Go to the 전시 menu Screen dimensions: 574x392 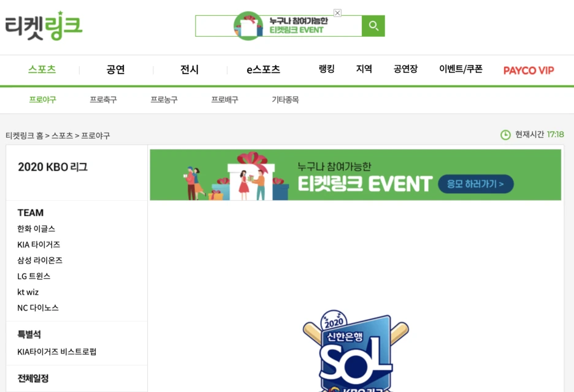click(189, 69)
